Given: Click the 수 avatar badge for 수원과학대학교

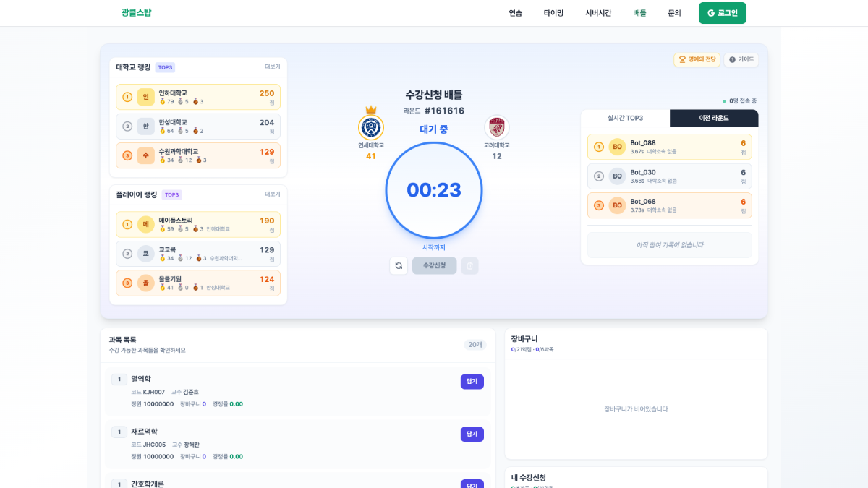Looking at the screenshot, I should [146, 155].
